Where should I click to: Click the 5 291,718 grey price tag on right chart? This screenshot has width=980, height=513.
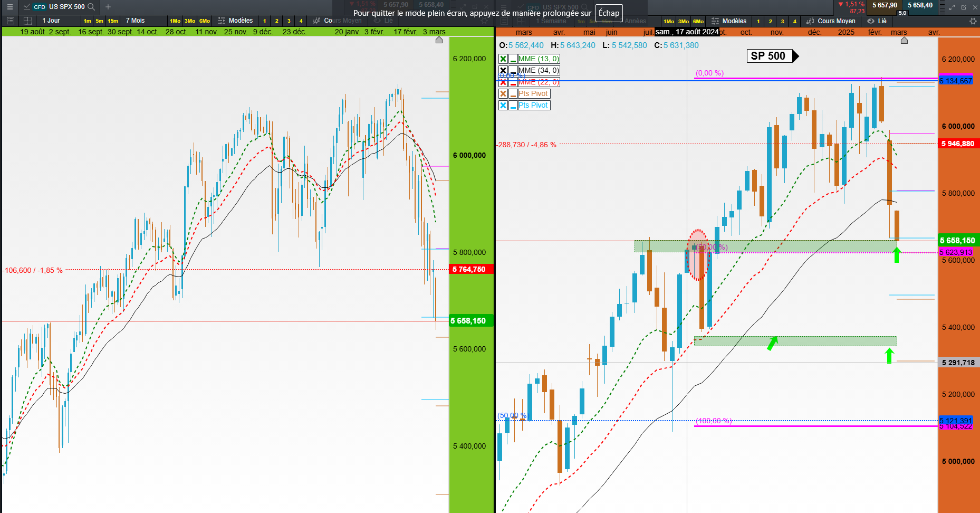coord(959,363)
